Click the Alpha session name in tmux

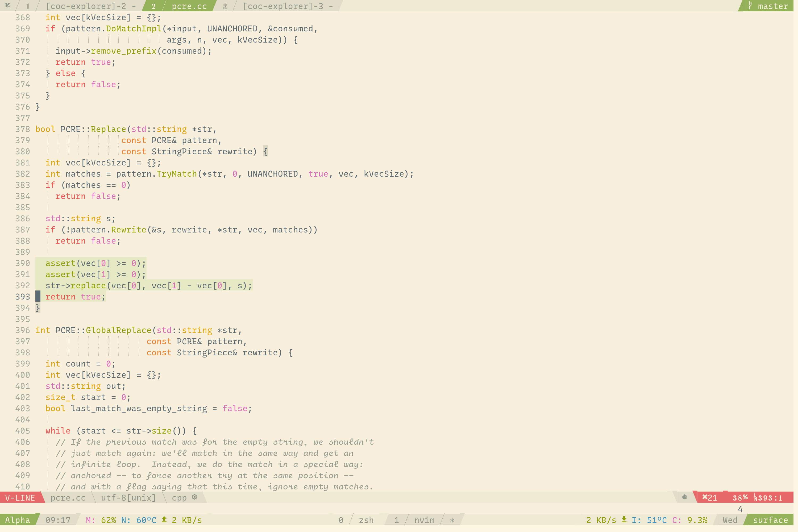(x=18, y=520)
